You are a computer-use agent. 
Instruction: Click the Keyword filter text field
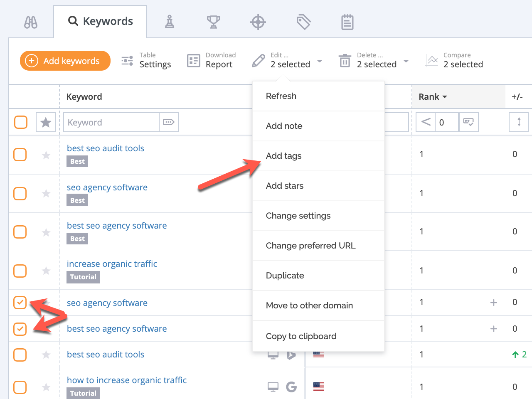click(x=111, y=123)
